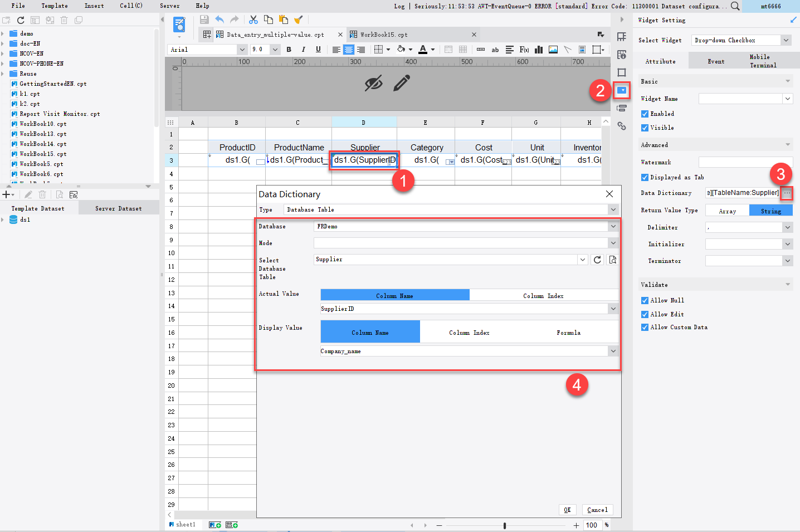Toggle the Visible checkbox
The image size is (800, 532).
pos(645,128)
